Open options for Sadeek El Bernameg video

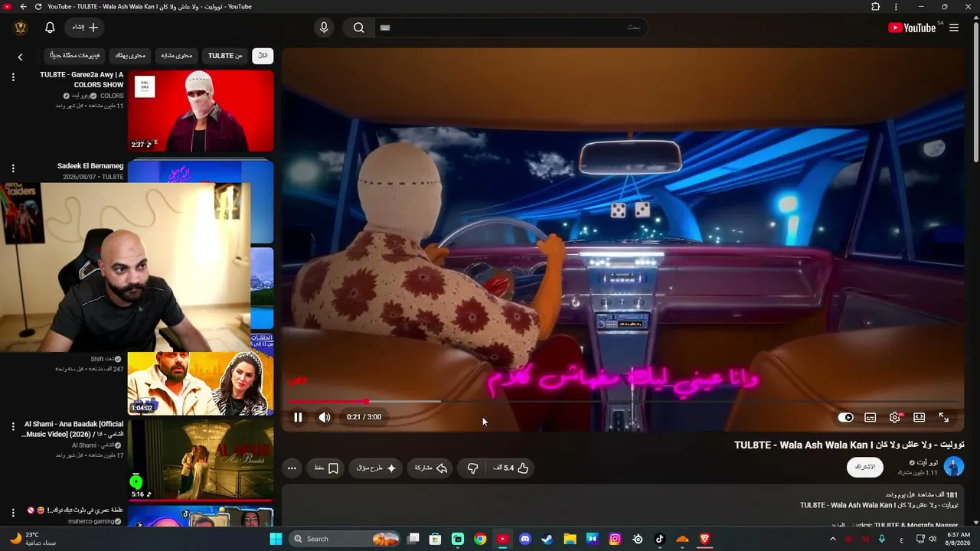point(13,168)
